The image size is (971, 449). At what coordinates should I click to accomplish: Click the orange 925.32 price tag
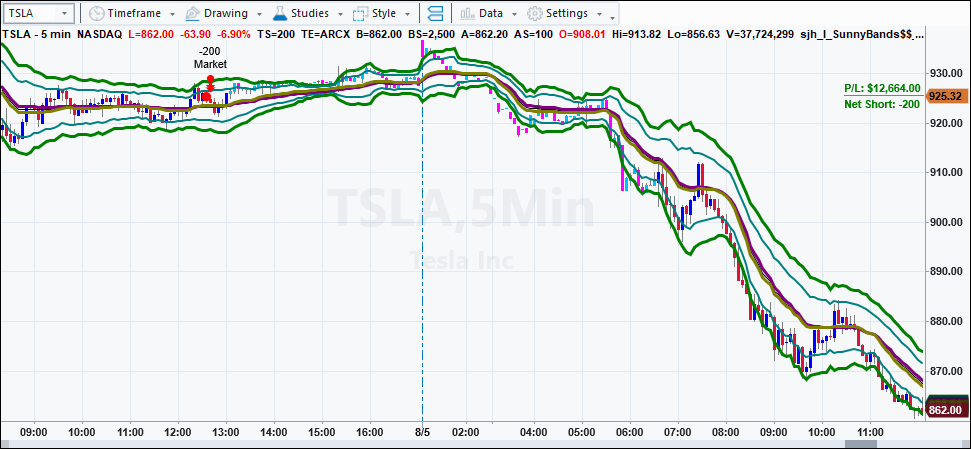(946, 96)
